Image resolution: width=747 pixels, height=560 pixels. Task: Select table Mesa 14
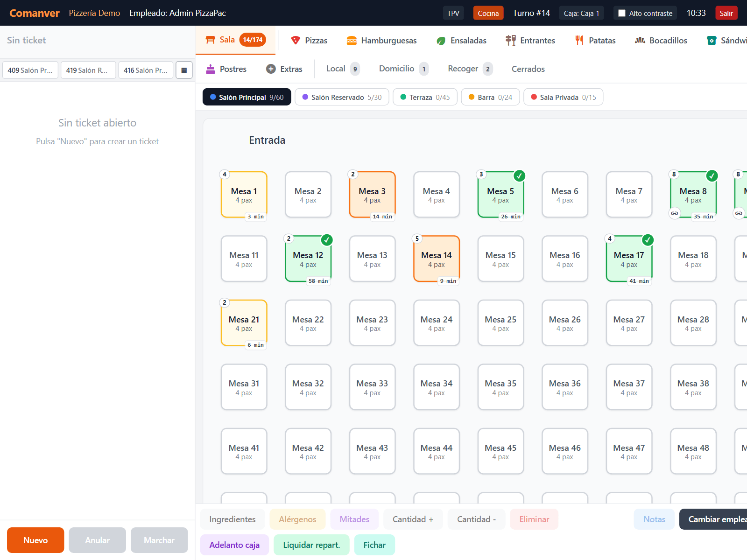[x=437, y=259]
